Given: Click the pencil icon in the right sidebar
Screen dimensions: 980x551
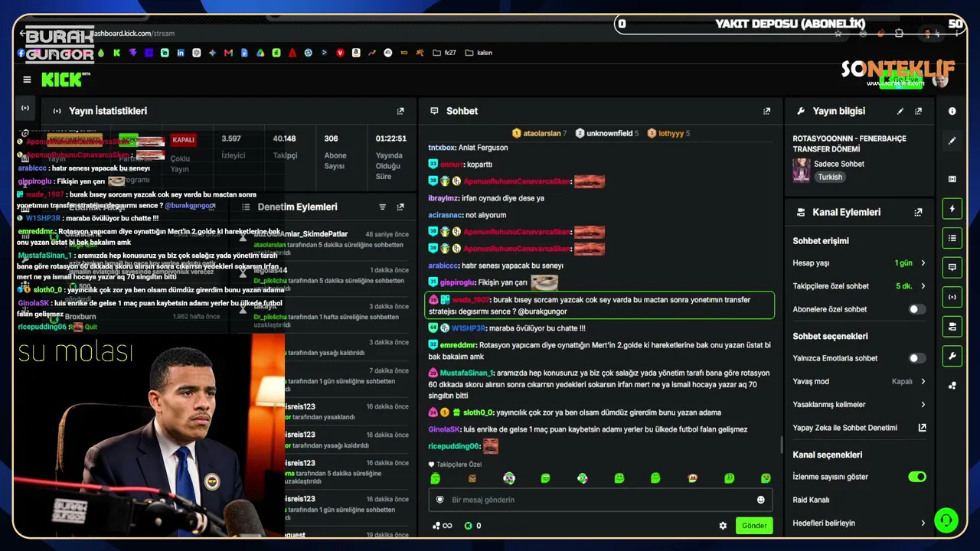Looking at the screenshot, I should 952,141.
